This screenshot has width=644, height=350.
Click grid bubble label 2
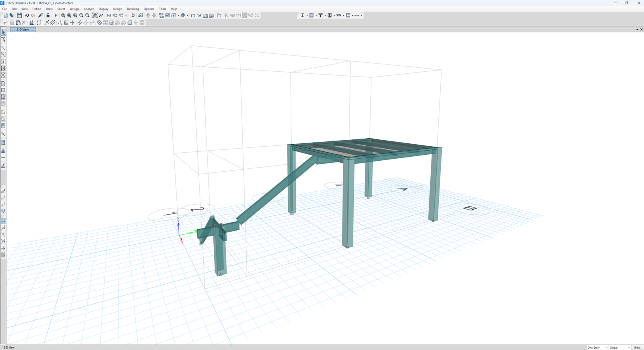tap(197, 209)
